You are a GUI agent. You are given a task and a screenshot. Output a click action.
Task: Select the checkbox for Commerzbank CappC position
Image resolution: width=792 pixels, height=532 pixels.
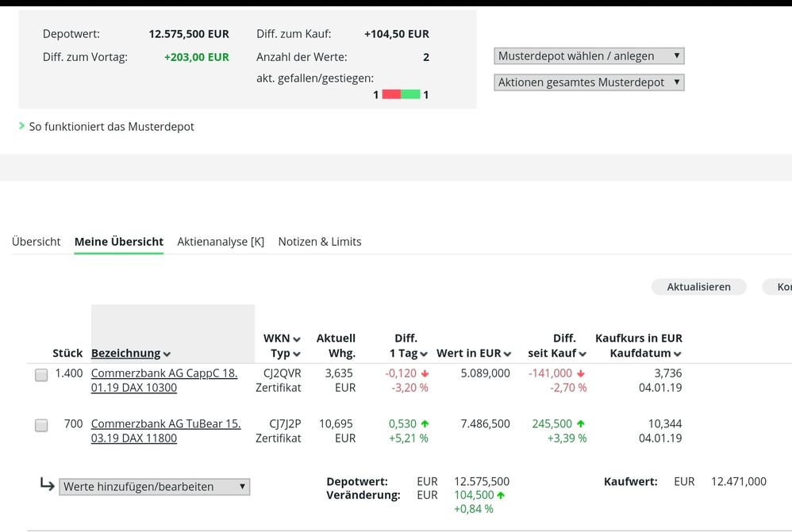pos(40,375)
